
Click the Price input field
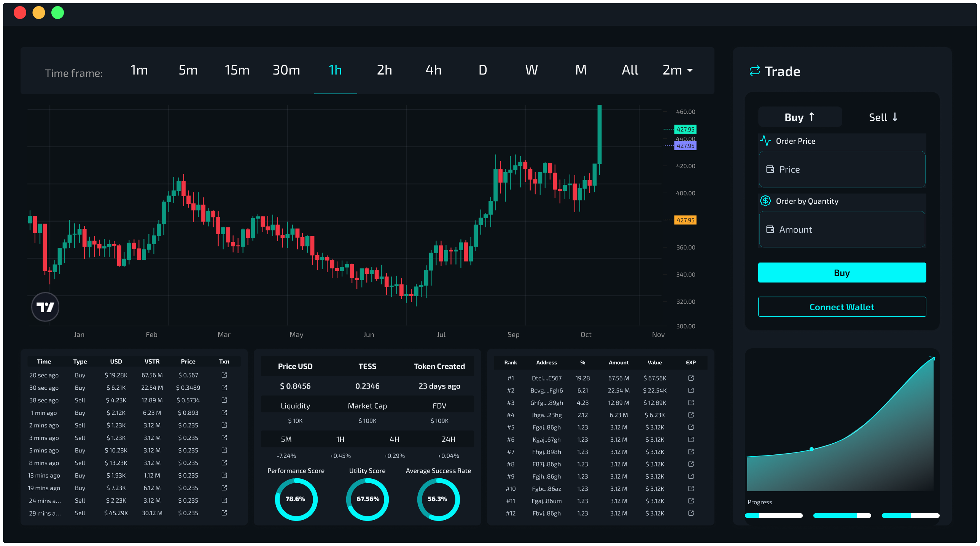pyautogui.click(x=842, y=170)
